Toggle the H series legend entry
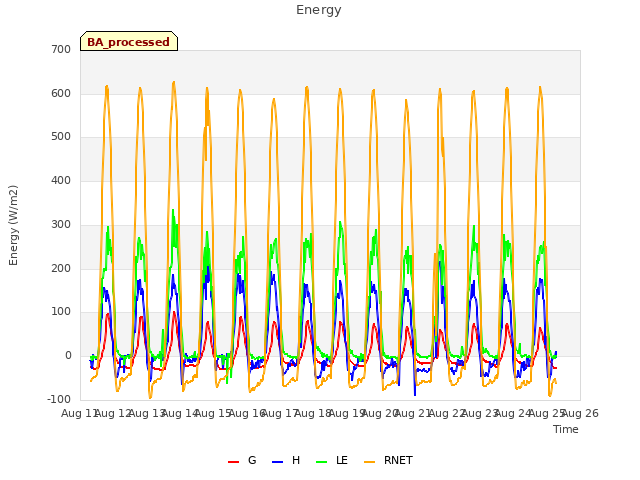The width and height of the screenshot is (640, 480). pyautogui.click(x=286, y=460)
